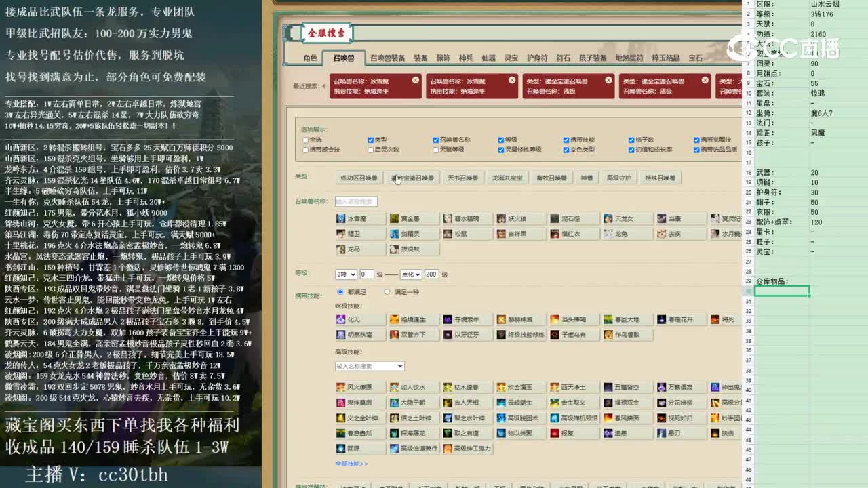Open the 0转 minimum level dropdown
Screen dimensions: 868x488
point(346,274)
